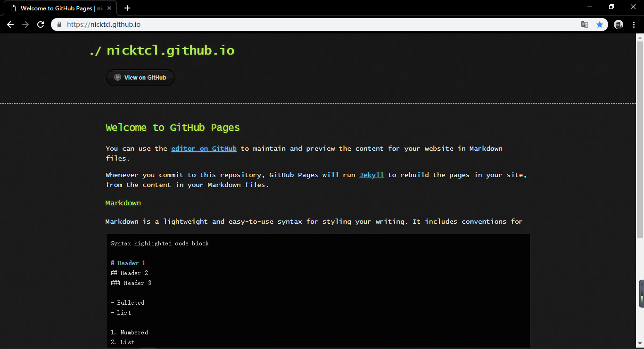Click the scrollbar up arrow
The image size is (644, 349).
click(x=640, y=37)
